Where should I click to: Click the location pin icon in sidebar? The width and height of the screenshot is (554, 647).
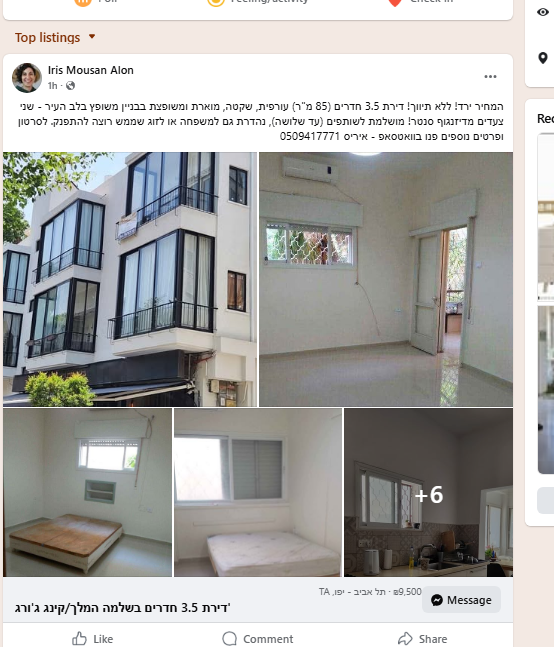543,58
